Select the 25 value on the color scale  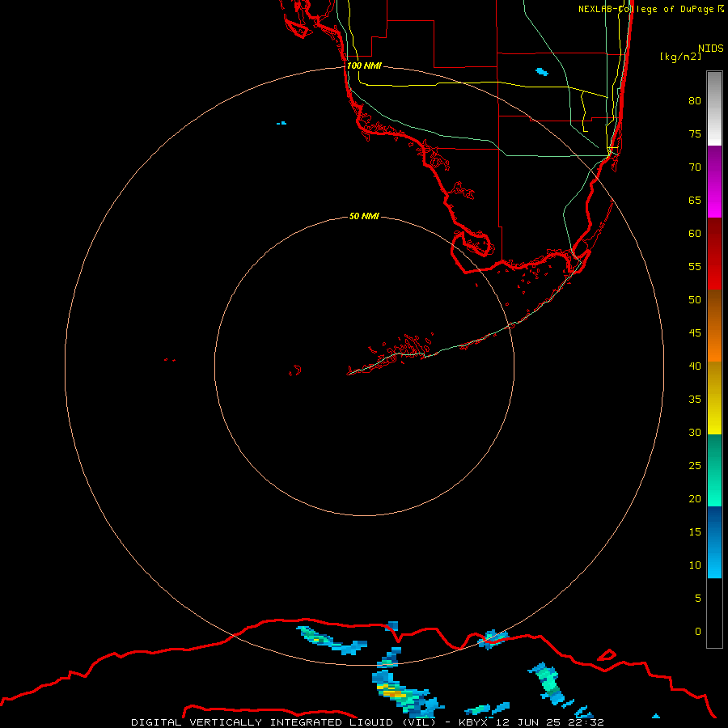point(695,465)
